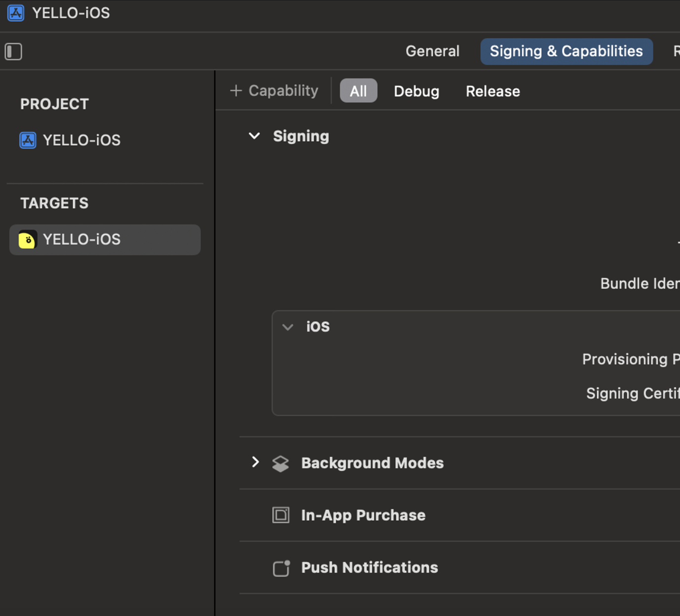The height and width of the screenshot is (616, 680).
Task: Click the In-App Purchase icon
Action: tap(281, 515)
